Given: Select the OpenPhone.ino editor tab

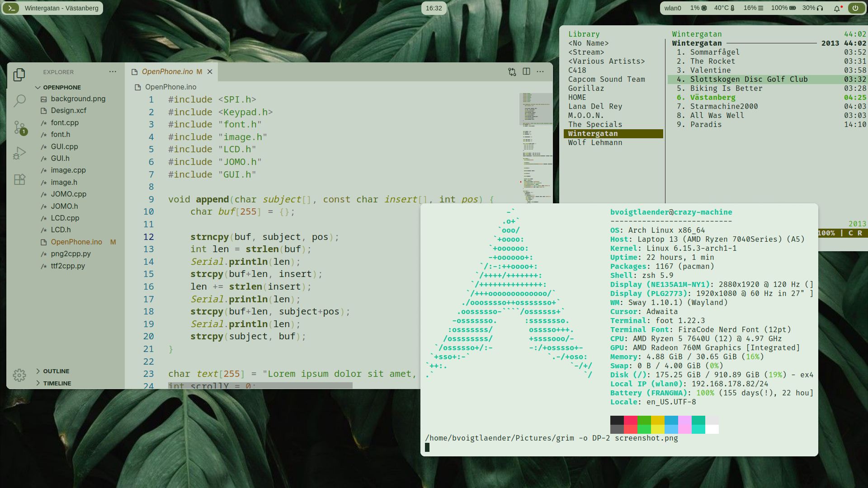Looking at the screenshot, I should tap(167, 72).
